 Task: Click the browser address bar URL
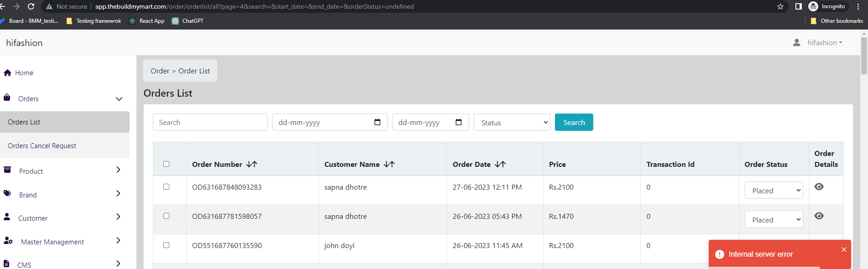tap(255, 6)
